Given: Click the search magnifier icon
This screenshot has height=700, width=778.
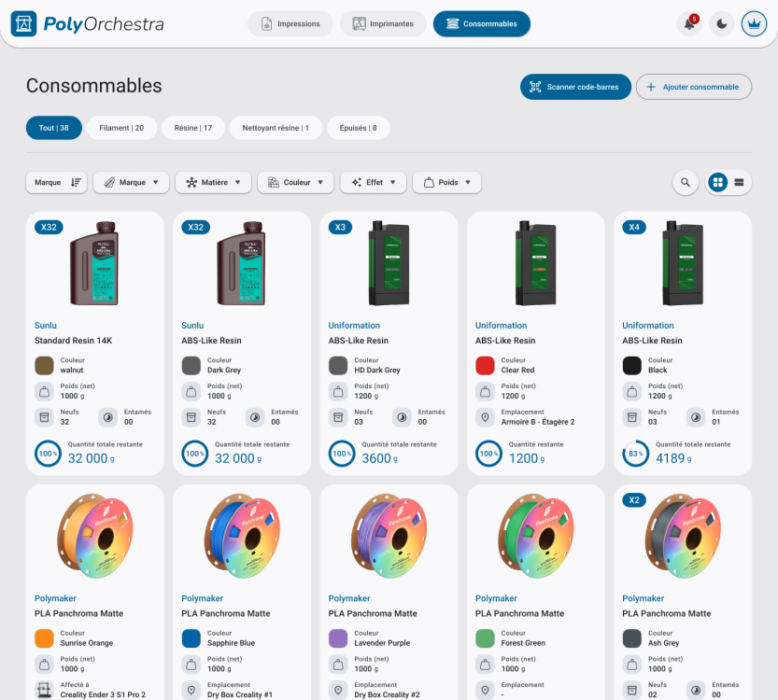Looking at the screenshot, I should 686,182.
